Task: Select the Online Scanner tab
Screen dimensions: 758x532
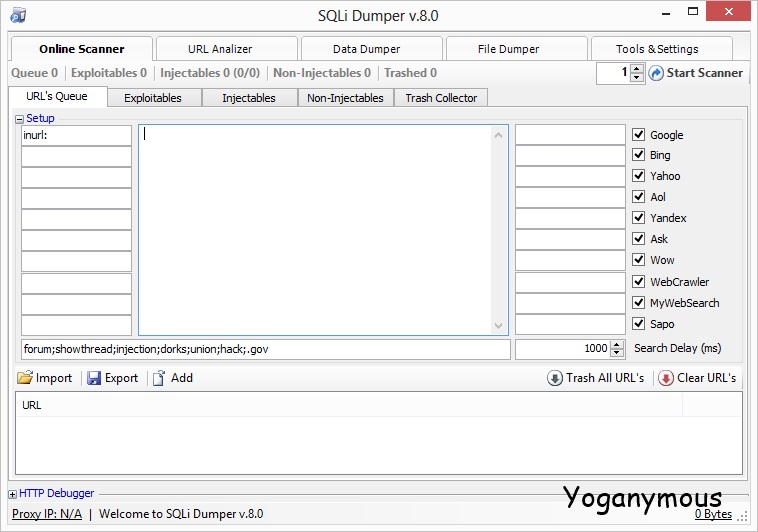Action: (82, 49)
